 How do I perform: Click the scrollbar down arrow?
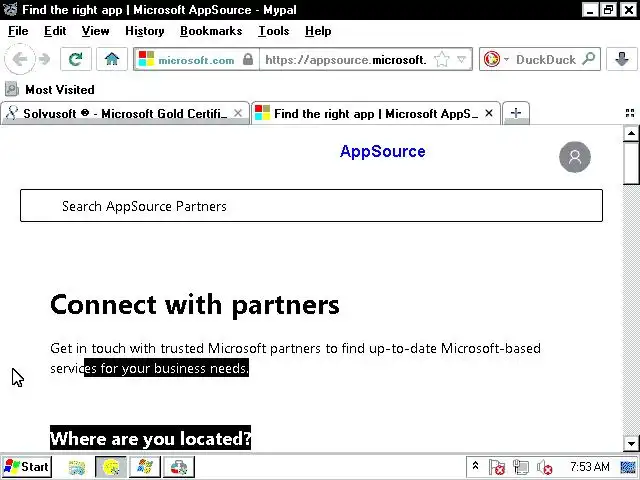[x=631, y=443]
